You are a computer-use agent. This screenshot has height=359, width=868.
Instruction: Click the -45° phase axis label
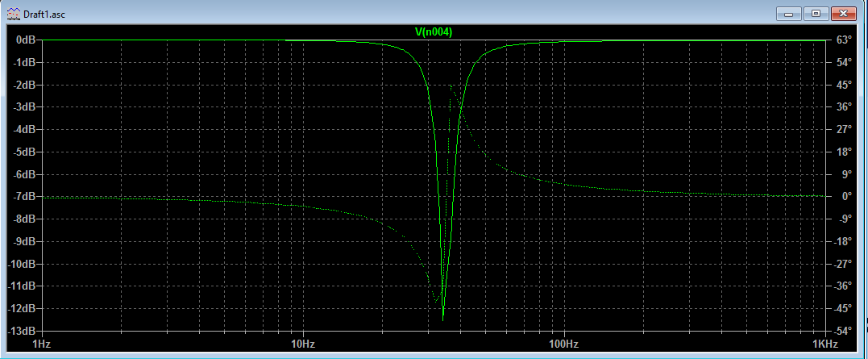(843, 309)
